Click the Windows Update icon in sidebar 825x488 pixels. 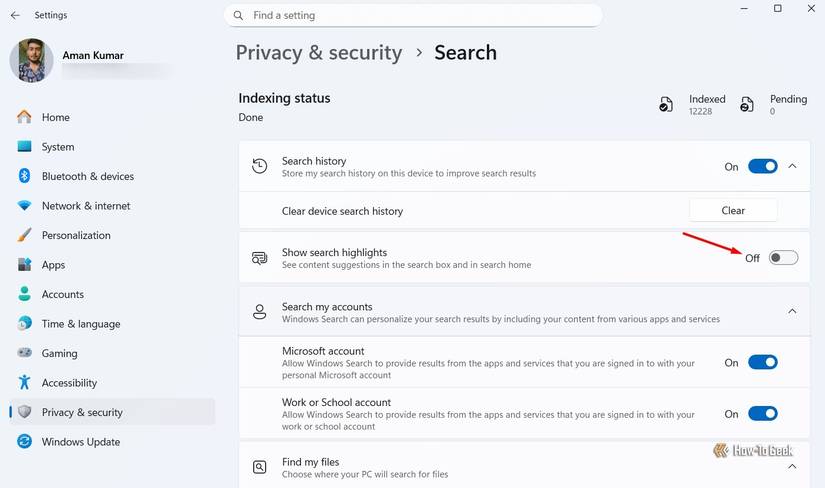[25, 442]
